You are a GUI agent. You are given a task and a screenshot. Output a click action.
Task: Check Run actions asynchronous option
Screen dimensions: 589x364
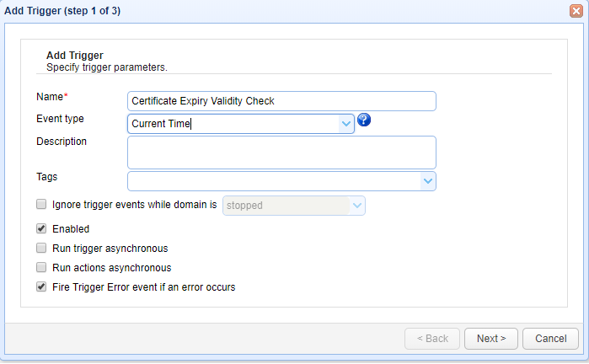(42, 268)
